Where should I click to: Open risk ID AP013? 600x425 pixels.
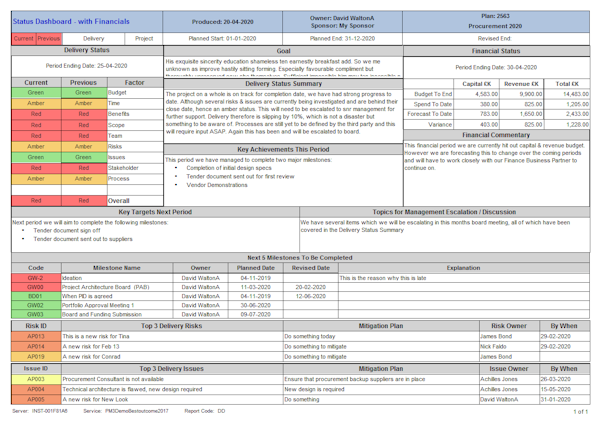[x=35, y=336]
